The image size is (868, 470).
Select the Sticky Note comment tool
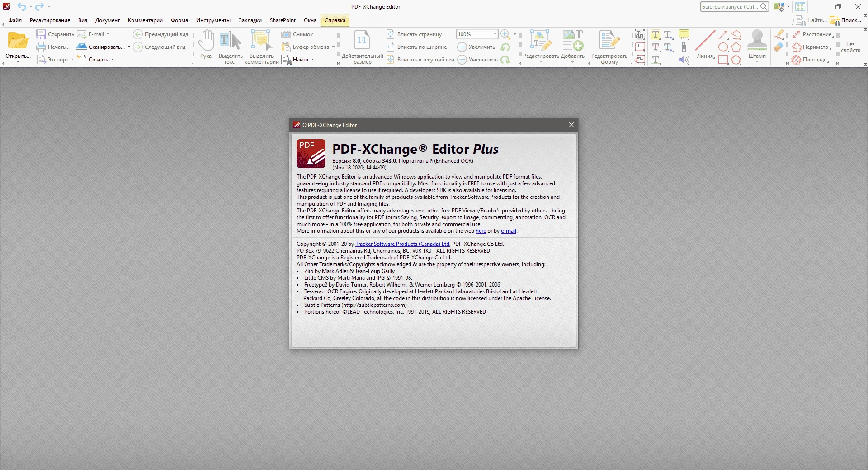coord(684,34)
